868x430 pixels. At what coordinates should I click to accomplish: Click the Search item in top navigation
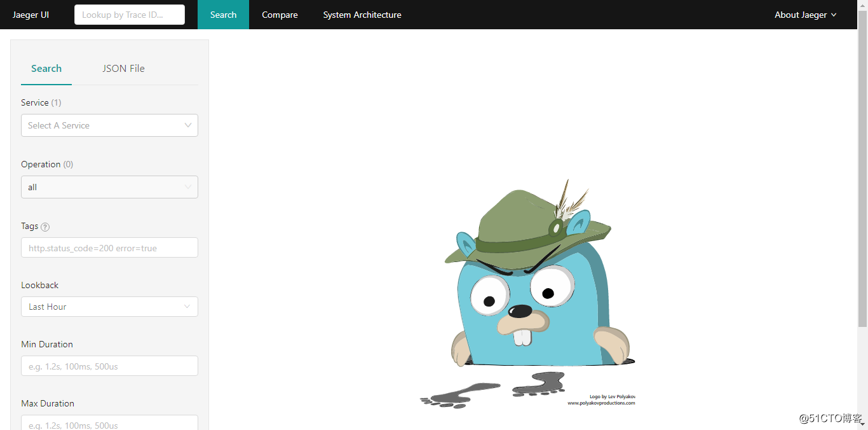[223, 15]
